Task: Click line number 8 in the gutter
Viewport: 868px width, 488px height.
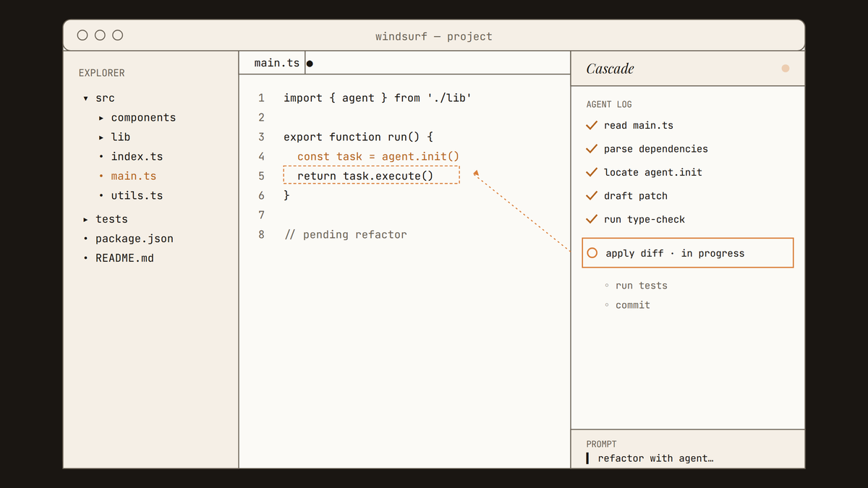Action: tap(261, 235)
